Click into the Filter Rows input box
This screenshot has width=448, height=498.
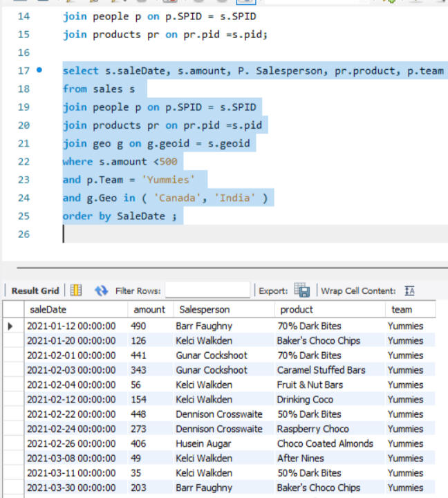[207, 290]
